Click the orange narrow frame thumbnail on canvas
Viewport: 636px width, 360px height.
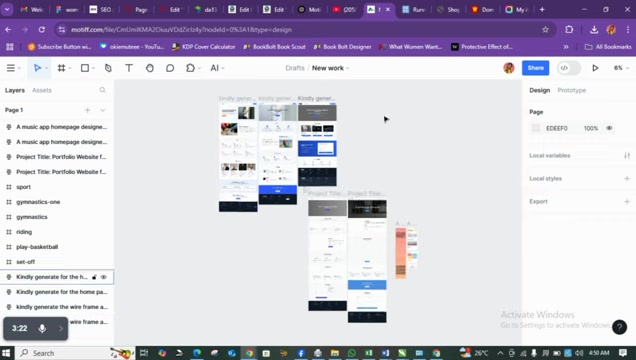401,253
